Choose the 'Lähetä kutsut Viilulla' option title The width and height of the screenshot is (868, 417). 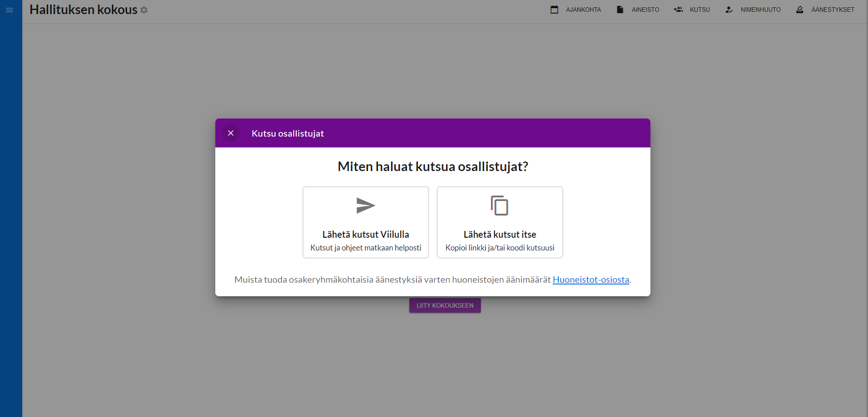tap(365, 234)
